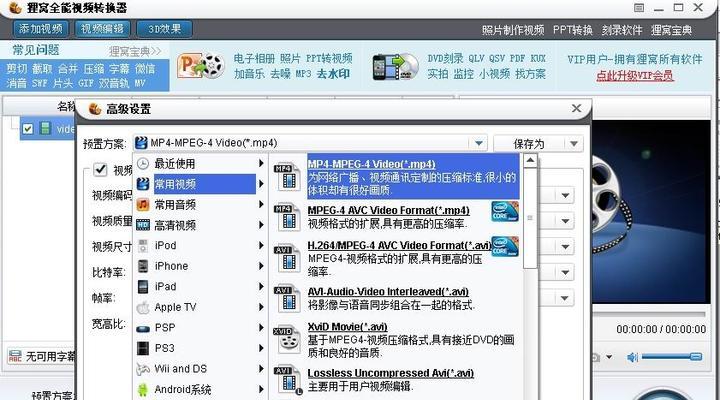The height and width of the screenshot is (400, 720).
Task: Open 刻录软件 in top menu
Action: pos(622,30)
